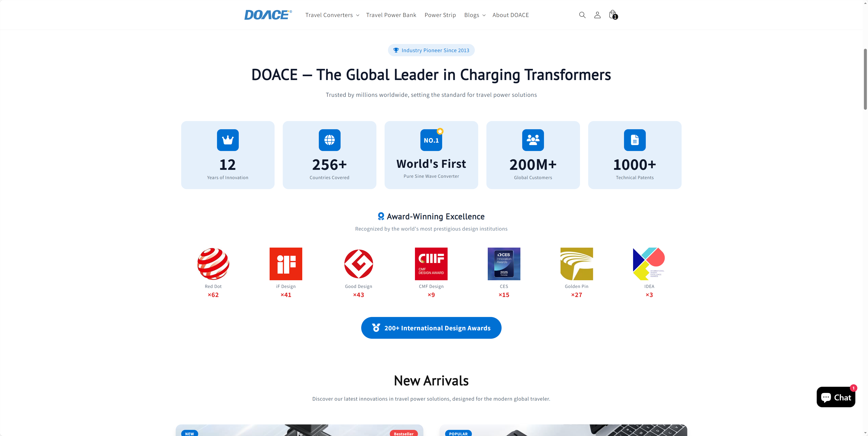This screenshot has width=868, height=436.
Task: Click the Industry Pioneer Since 2013 badge
Action: point(431,50)
